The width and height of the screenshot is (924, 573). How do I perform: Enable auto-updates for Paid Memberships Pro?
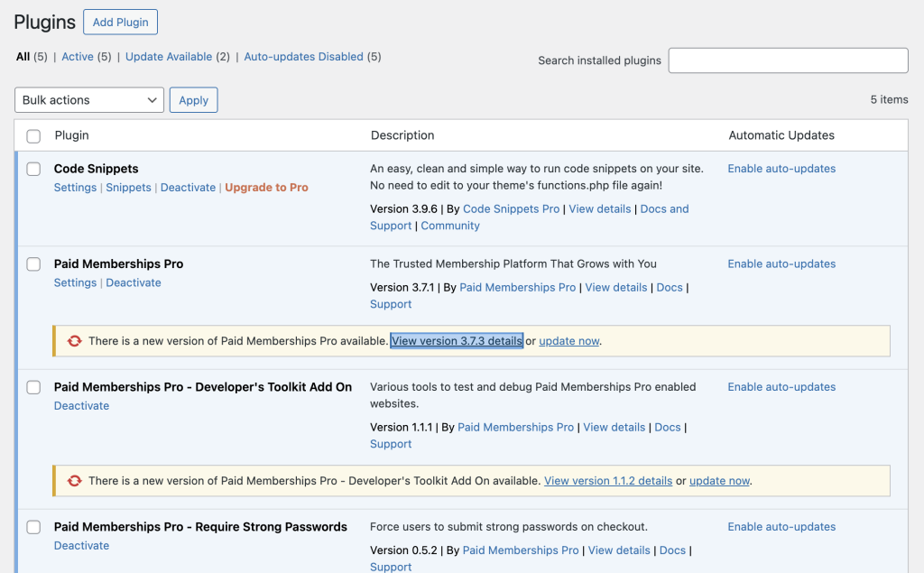781,264
